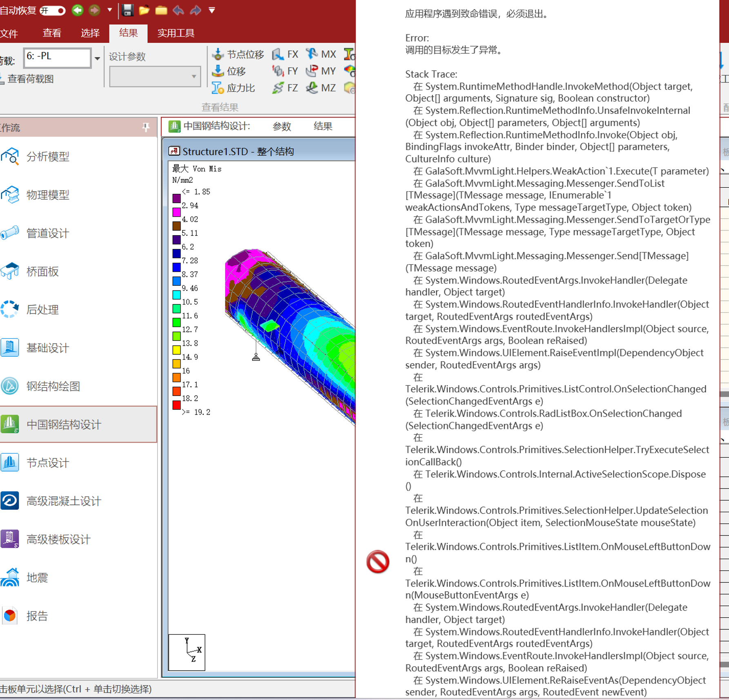Click the 位移 displacement icon
The width and height of the screenshot is (729, 700).
(229, 71)
